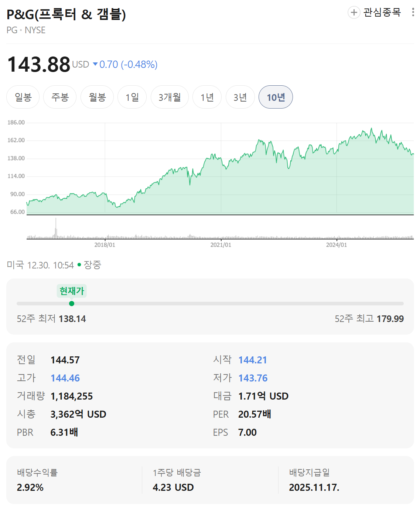Click the current price 143.88

click(39, 64)
